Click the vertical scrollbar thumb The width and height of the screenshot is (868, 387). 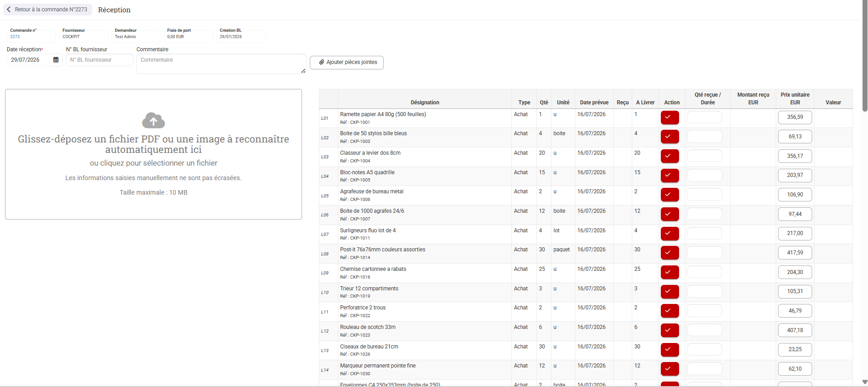[865, 55]
